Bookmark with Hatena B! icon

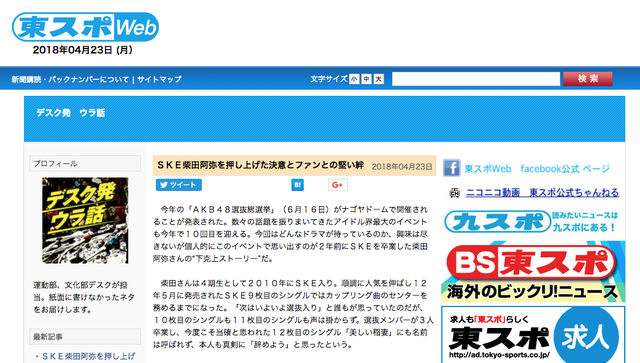tap(298, 185)
